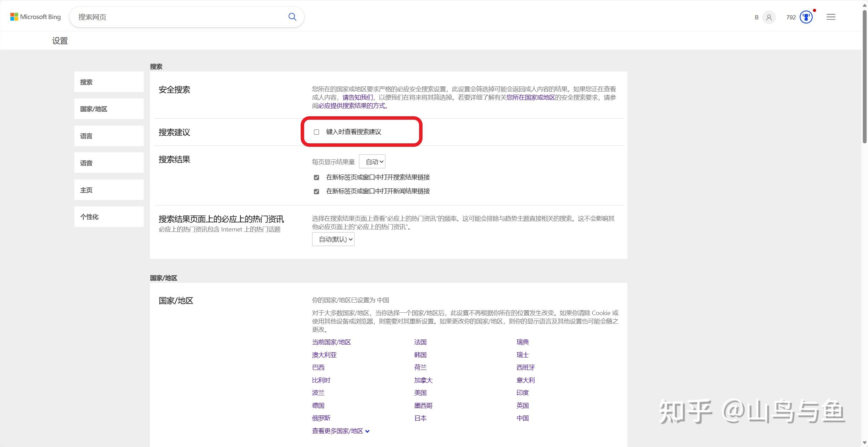Click the Microsoft Bing logo
This screenshot has height=447, width=868.
pos(35,17)
